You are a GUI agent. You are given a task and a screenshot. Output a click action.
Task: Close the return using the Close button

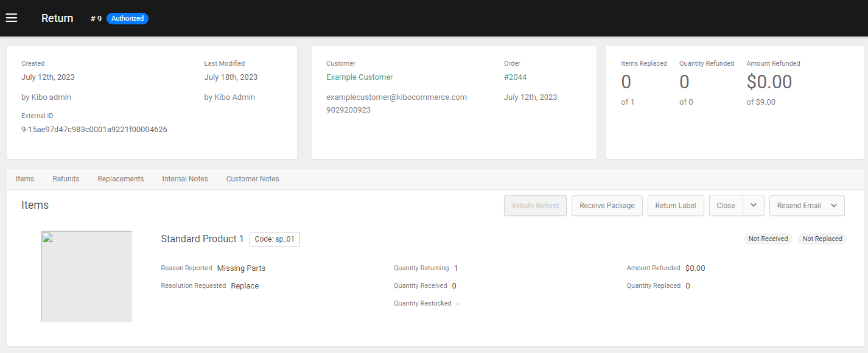point(726,205)
